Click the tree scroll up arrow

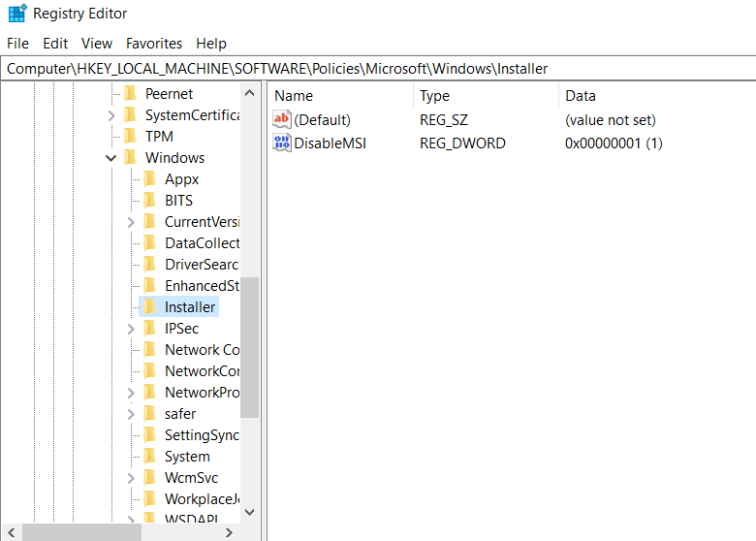coord(250,93)
